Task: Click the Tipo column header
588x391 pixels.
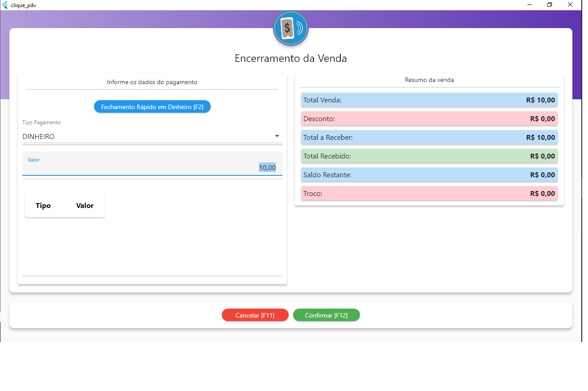Action: (43, 206)
